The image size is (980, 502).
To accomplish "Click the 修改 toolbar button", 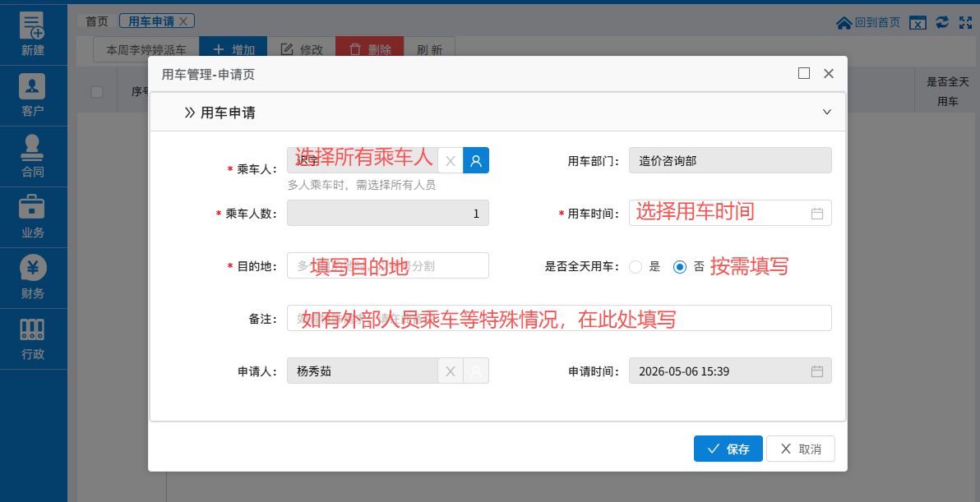I will pos(302,49).
